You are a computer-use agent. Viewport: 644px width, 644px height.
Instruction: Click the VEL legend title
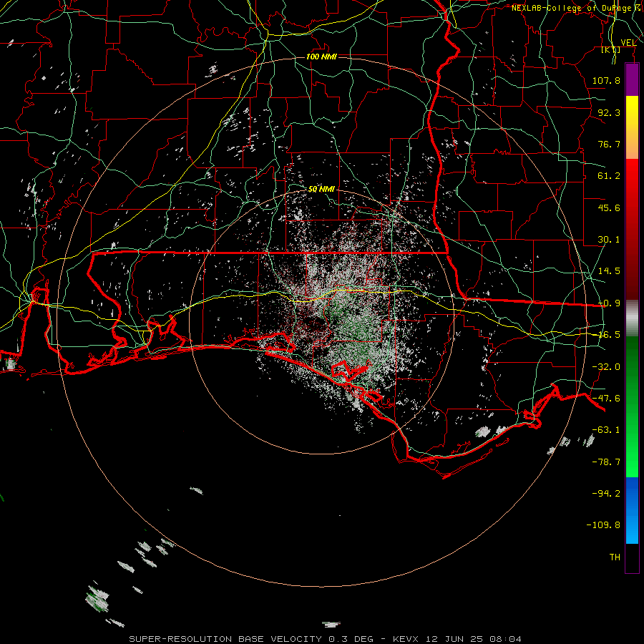click(628, 43)
